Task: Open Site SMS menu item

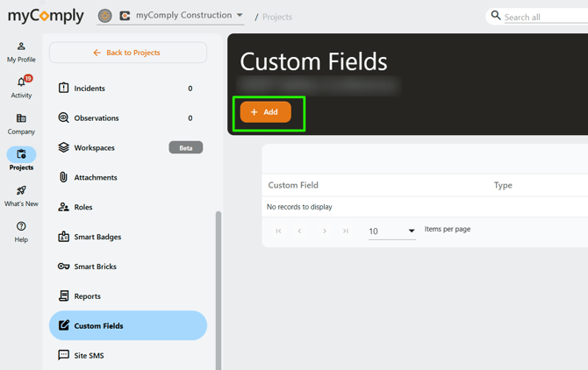Action: point(128,355)
